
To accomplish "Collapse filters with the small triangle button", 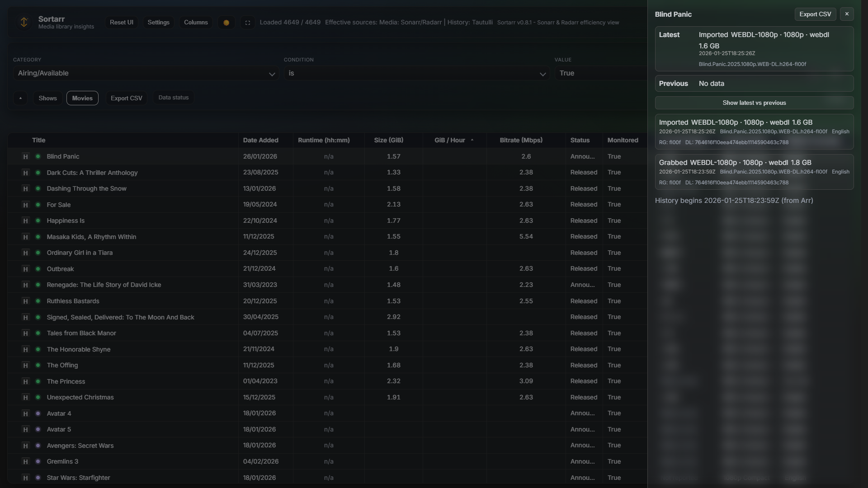I will coord(20,98).
